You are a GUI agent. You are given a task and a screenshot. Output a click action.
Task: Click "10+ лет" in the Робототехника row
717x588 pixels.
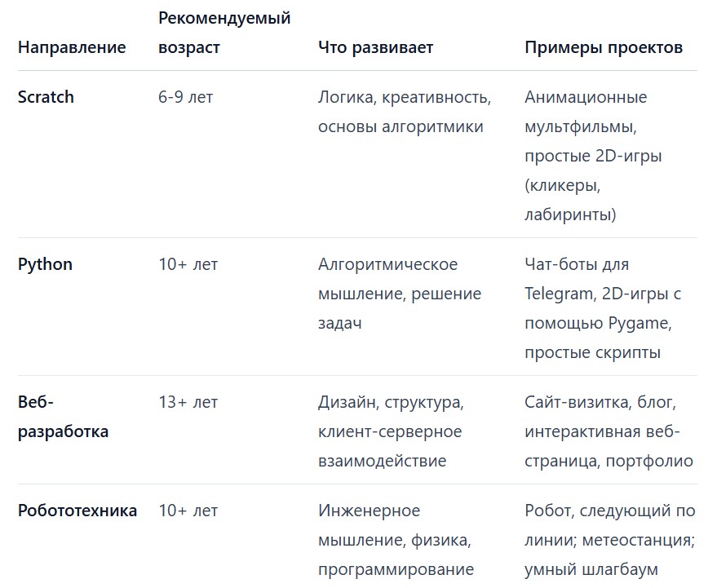click(x=188, y=511)
